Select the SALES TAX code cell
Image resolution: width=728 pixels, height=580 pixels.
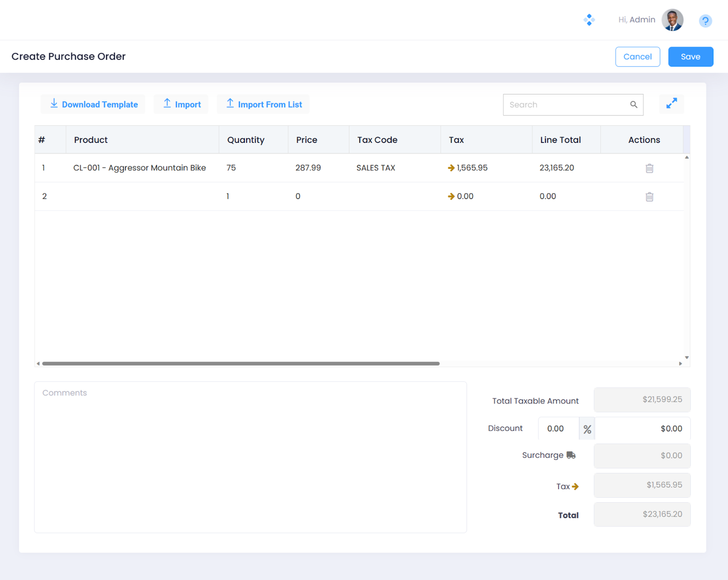coord(375,168)
